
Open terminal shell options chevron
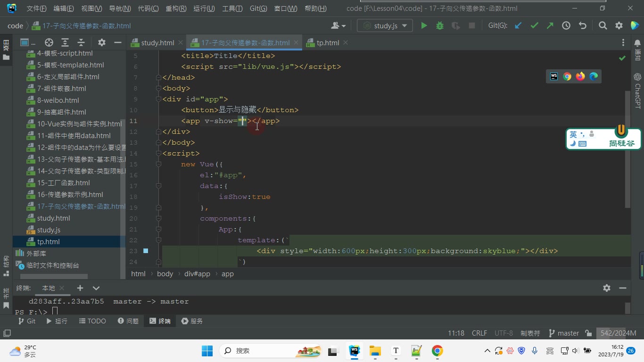click(96, 288)
